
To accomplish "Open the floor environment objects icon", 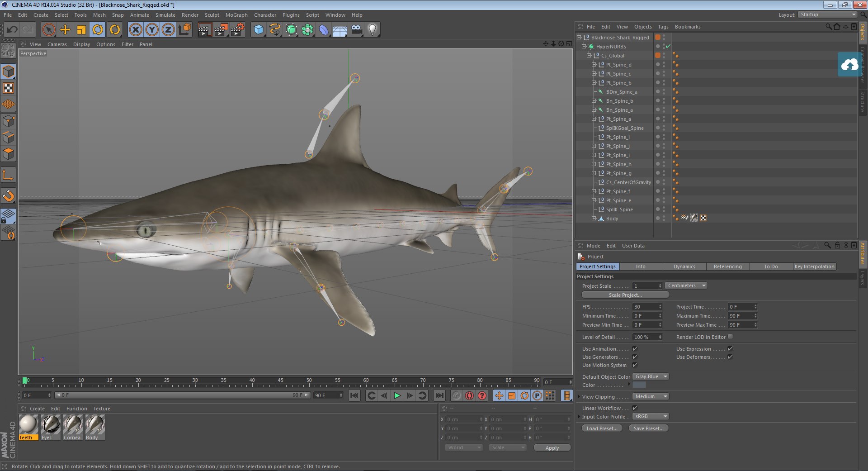I will [340, 30].
